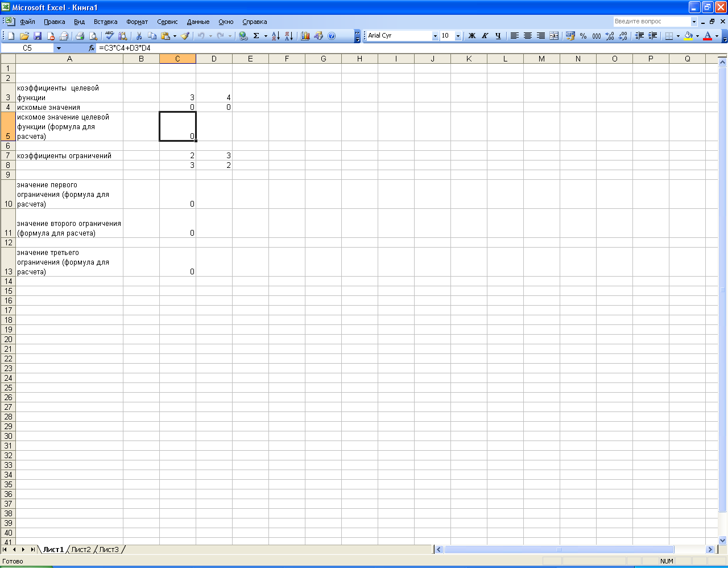Viewport: 728px width, 568px height.
Task: Select cell искомые значения
Action: [69, 108]
